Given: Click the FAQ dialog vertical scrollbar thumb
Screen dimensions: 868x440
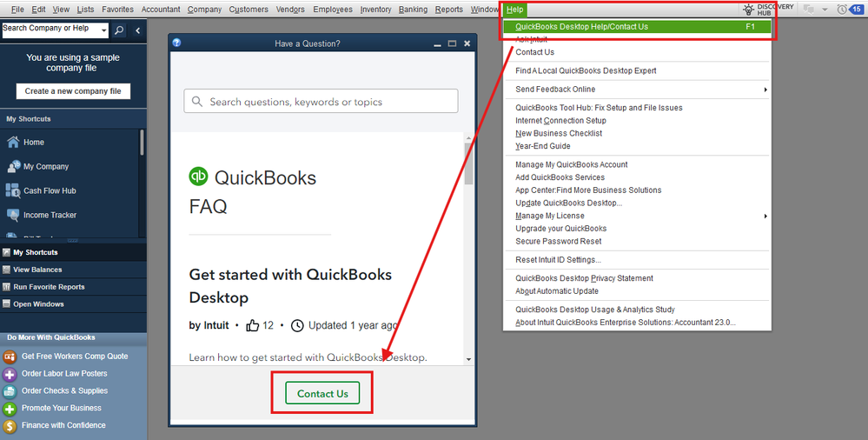Looking at the screenshot, I should click(469, 163).
